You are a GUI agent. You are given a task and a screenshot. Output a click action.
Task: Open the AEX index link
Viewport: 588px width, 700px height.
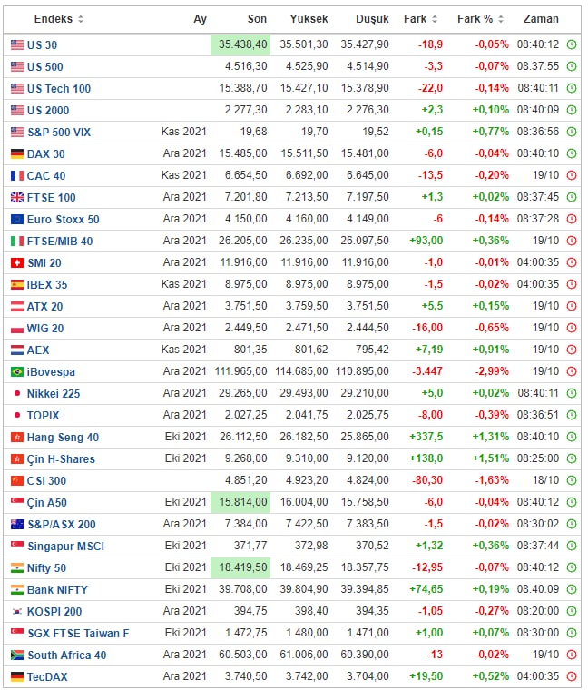[x=38, y=350]
